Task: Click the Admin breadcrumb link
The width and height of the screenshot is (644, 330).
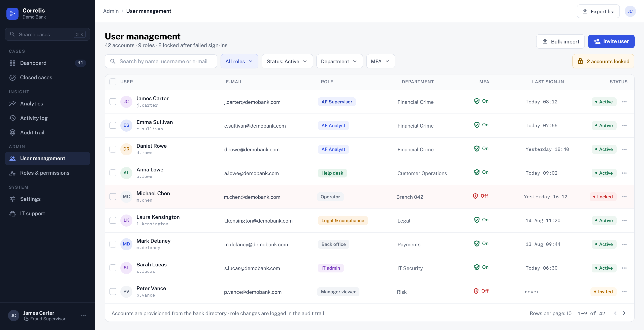Action: point(111,11)
